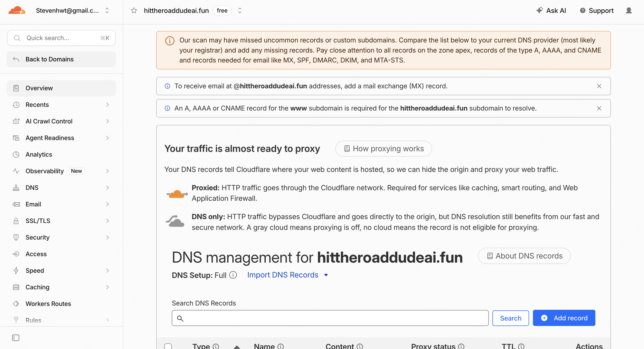Viewport: 644px width, 349px height.
Task: Sort by Type column arrow
Action: point(237,347)
